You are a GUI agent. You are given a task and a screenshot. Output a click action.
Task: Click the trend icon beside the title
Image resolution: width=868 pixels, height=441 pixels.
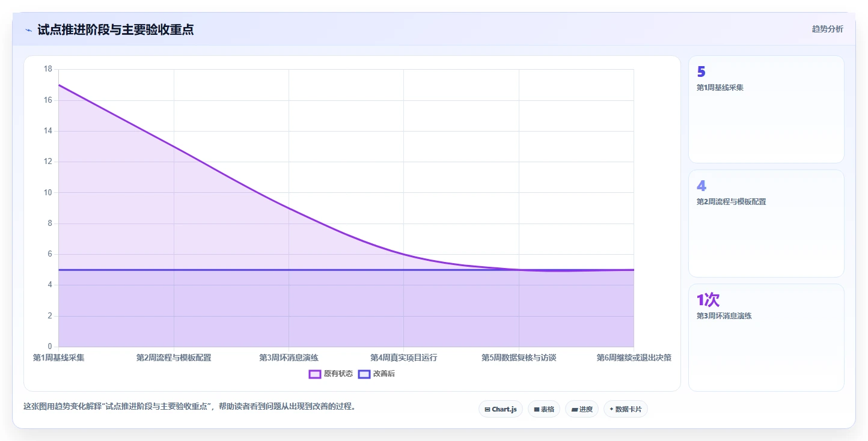coord(28,29)
